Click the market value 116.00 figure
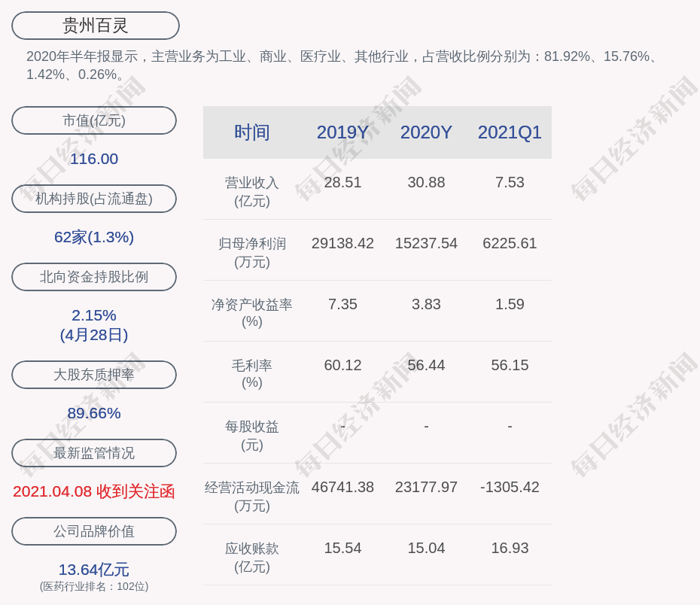This screenshot has width=700, height=605. tap(94, 159)
